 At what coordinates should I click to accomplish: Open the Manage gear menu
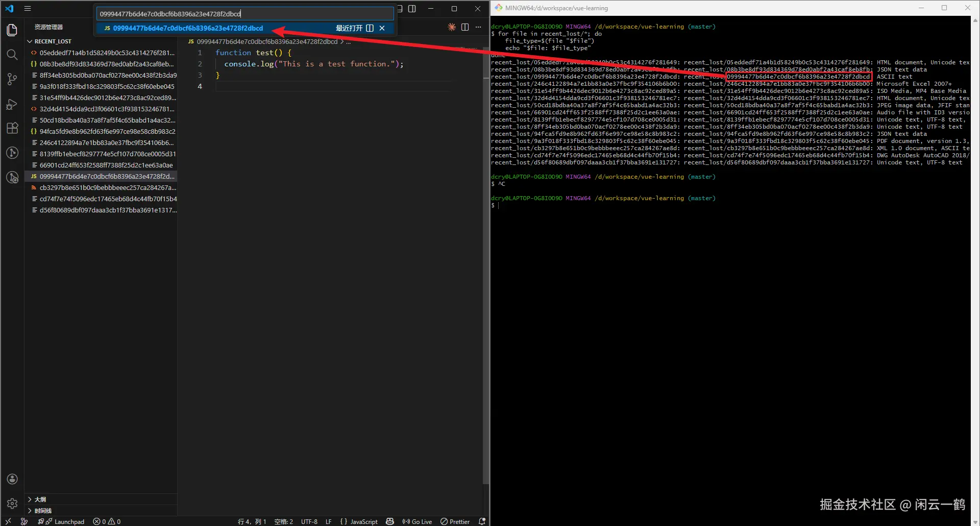click(12, 504)
